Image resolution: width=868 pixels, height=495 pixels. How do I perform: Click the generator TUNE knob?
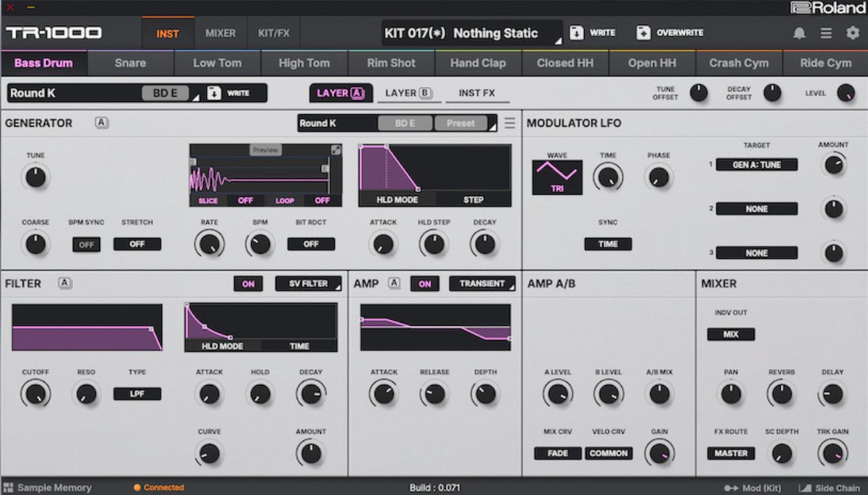35,177
